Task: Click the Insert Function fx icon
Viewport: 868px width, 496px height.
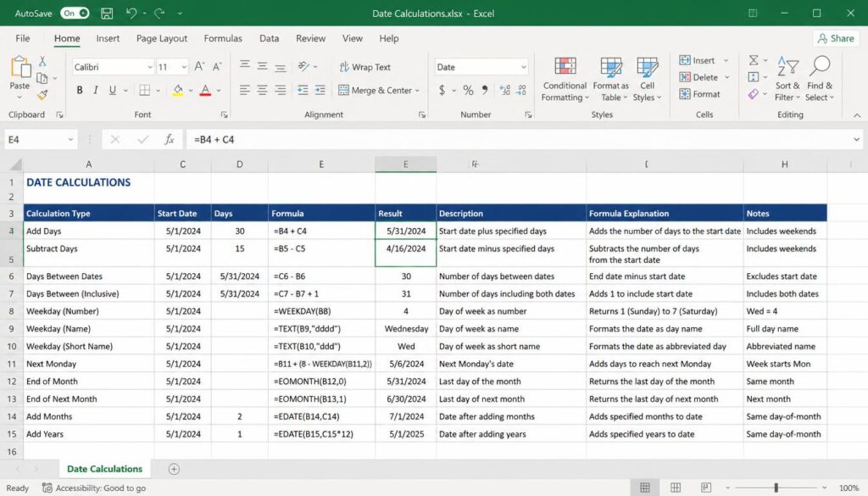Action: [x=170, y=140]
